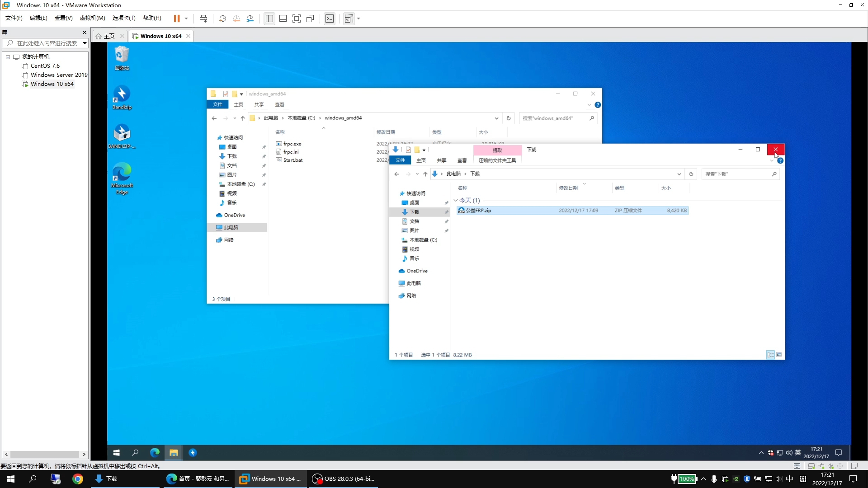
Task: Open Recycle Bin on guest desktop
Action: click(122, 58)
